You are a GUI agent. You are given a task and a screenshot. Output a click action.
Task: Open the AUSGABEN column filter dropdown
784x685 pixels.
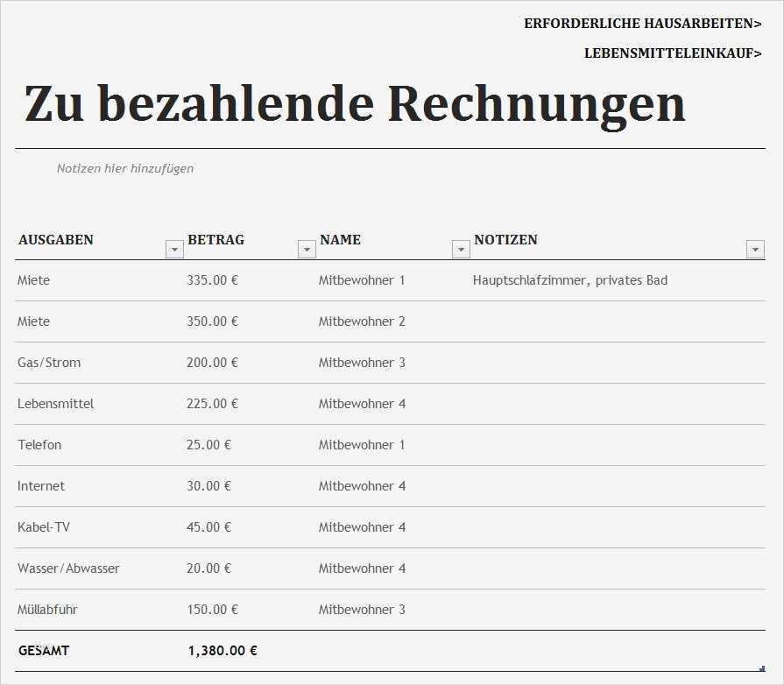[x=174, y=249]
